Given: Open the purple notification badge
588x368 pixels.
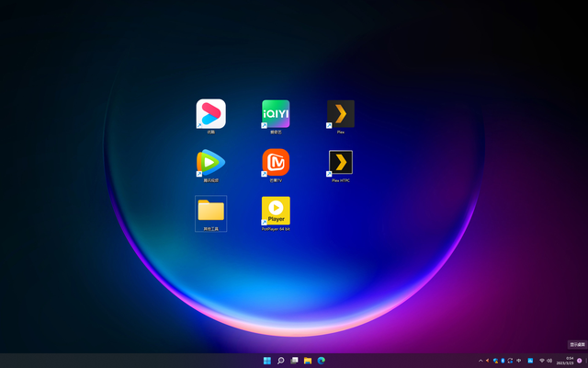Looking at the screenshot, I should pyautogui.click(x=580, y=361).
